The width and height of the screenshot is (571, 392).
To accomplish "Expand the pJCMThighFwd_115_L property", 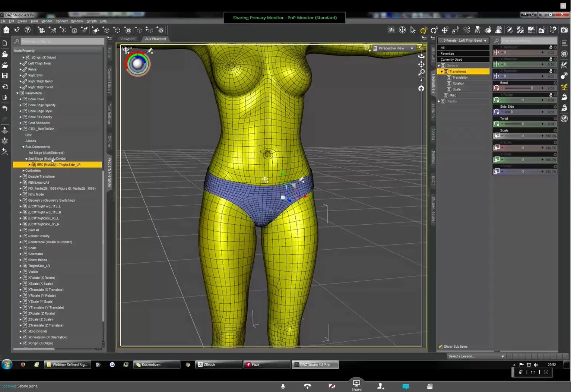I will pos(20,206).
